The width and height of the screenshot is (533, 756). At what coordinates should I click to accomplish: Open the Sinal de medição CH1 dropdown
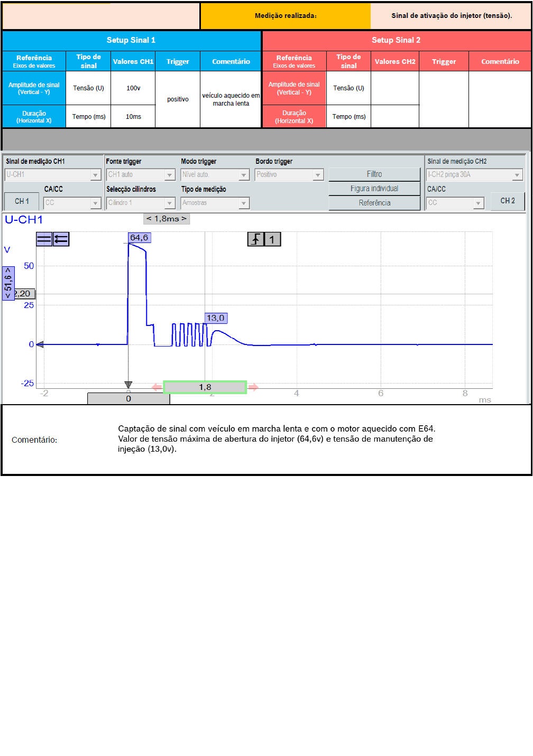[53, 174]
